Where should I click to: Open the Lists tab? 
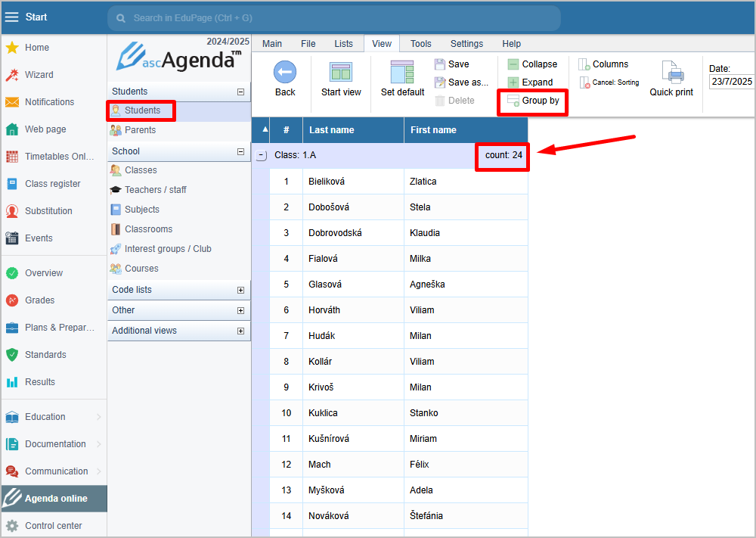343,44
